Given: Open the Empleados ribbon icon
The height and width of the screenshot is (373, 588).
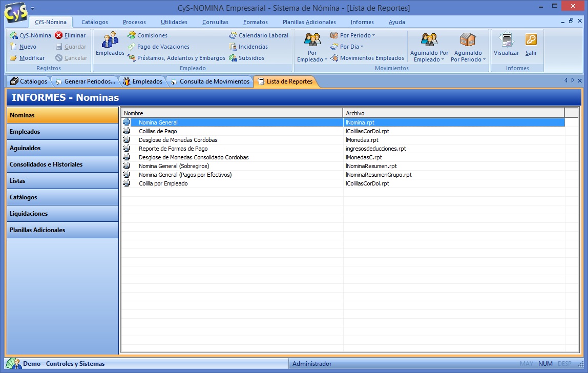Looking at the screenshot, I should point(110,44).
